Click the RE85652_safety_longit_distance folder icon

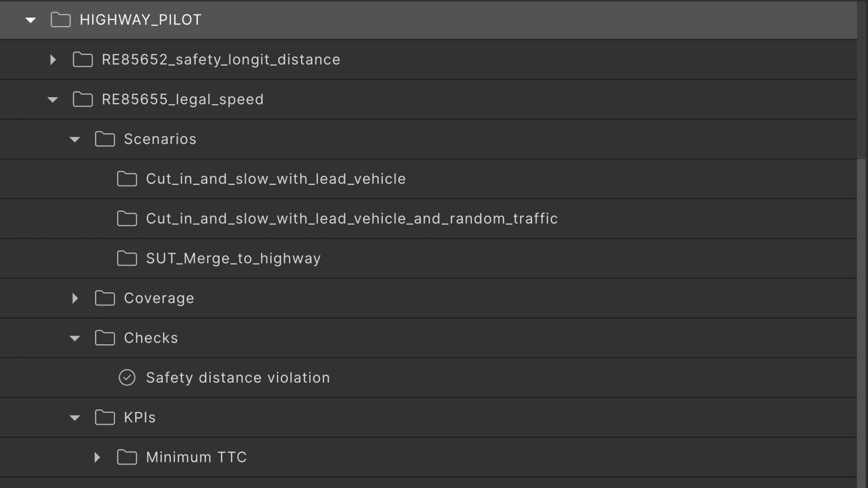(82, 60)
